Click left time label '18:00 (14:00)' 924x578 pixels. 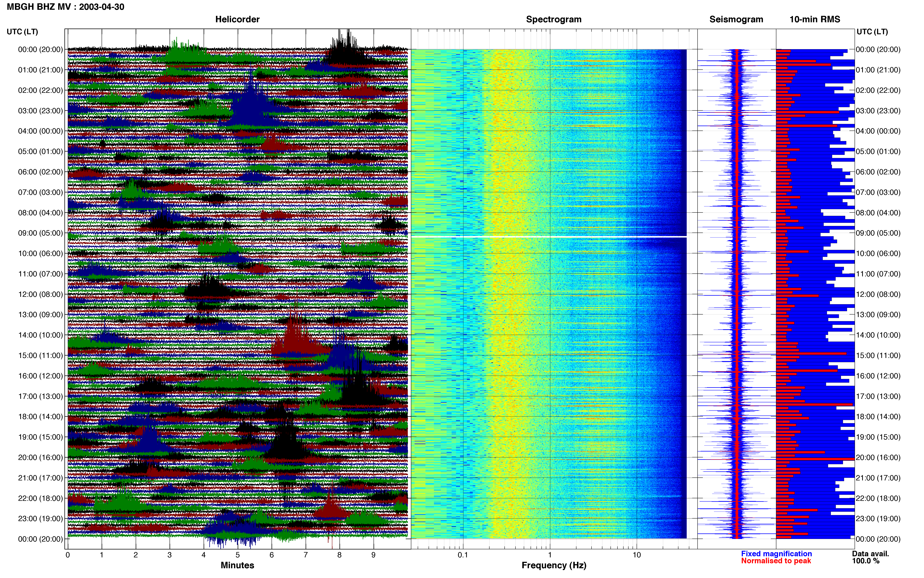41,417
